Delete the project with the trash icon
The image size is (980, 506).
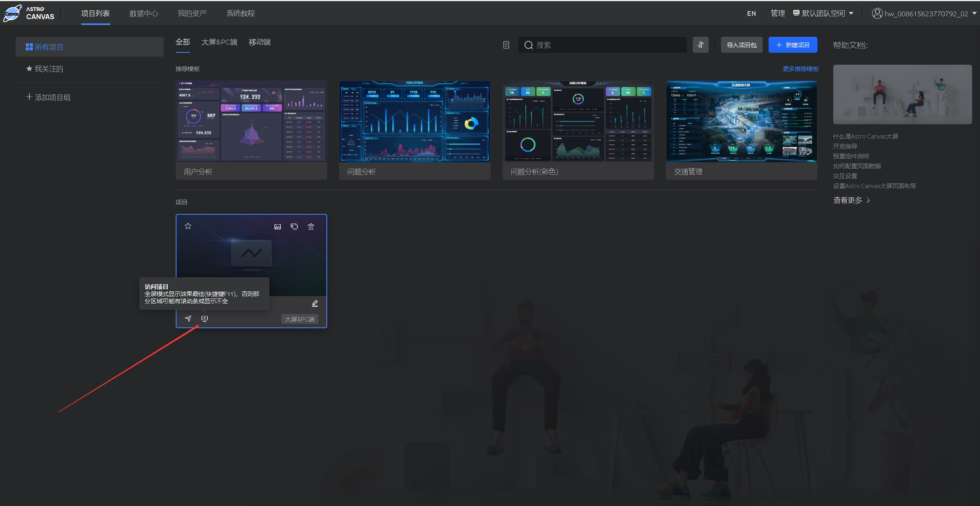tap(311, 227)
